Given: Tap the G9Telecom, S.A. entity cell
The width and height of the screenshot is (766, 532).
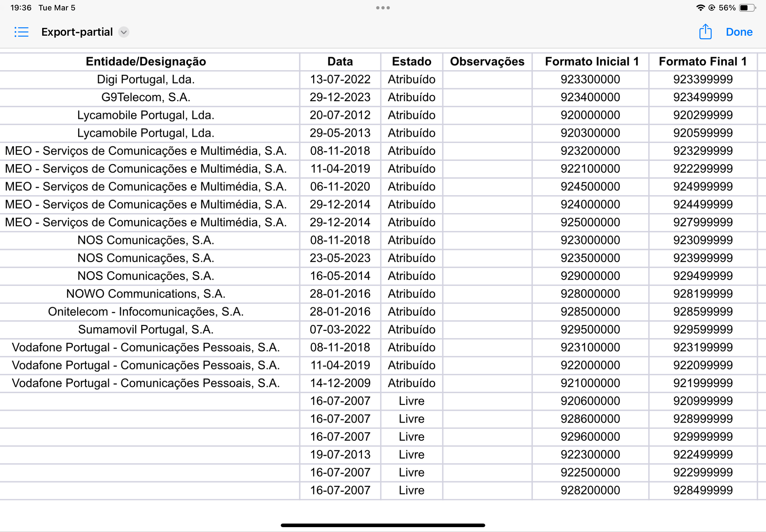Looking at the screenshot, I should [x=146, y=97].
